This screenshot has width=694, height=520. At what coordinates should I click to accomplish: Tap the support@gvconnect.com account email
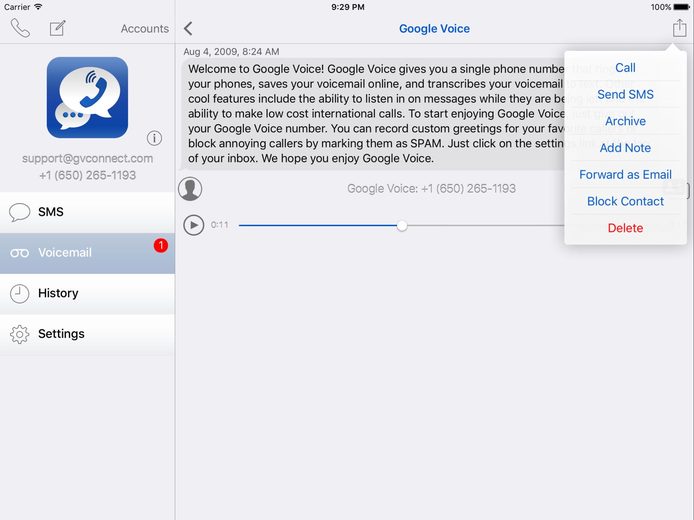coord(88,158)
